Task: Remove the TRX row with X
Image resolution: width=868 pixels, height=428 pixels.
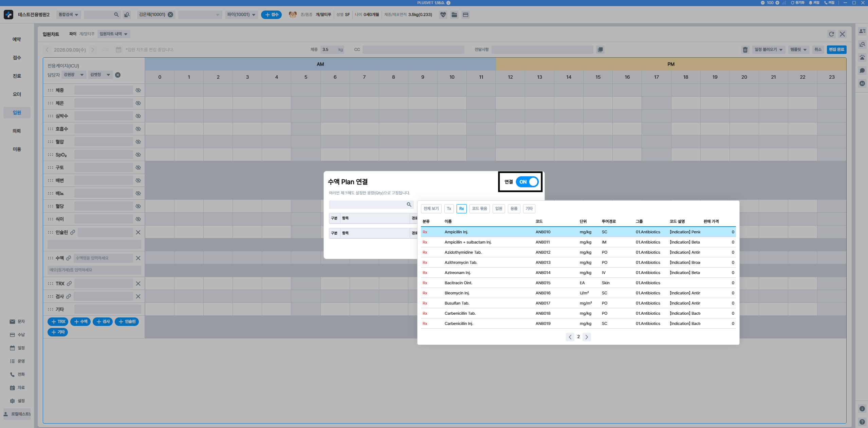Action: coord(138,284)
